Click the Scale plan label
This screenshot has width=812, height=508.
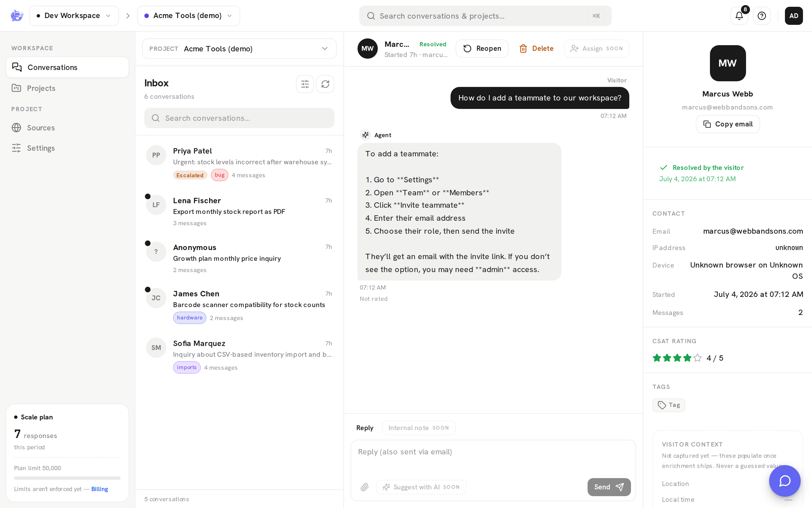pos(37,417)
